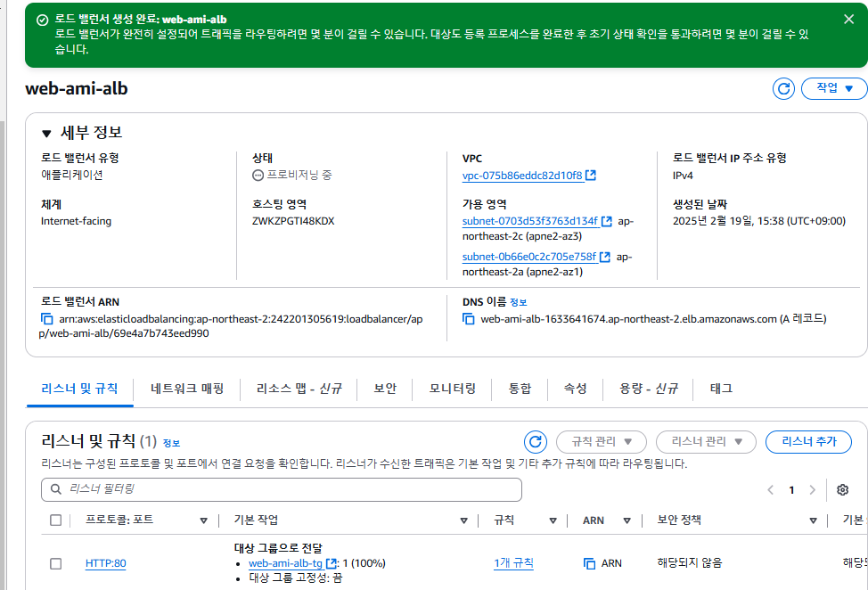Go to previous page of listeners
The image size is (868, 590).
(x=770, y=490)
